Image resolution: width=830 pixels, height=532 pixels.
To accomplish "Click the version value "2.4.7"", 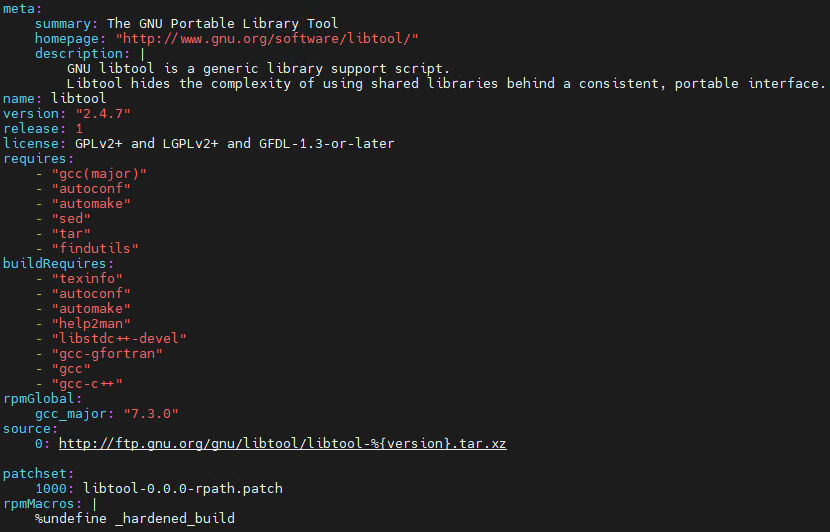I will coord(103,113).
